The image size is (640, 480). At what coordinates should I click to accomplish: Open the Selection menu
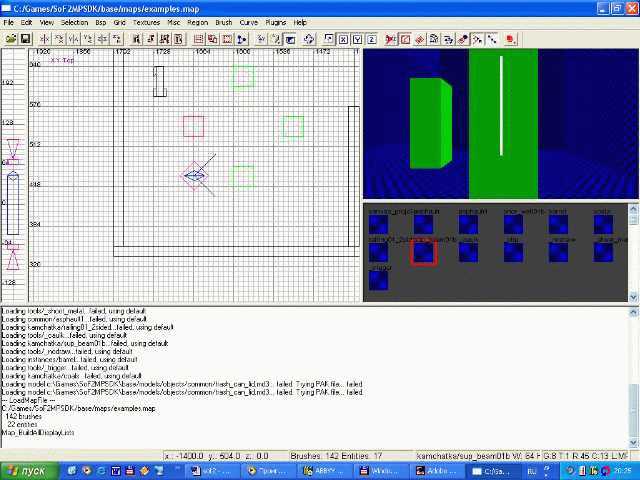click(x=75, y=22)
